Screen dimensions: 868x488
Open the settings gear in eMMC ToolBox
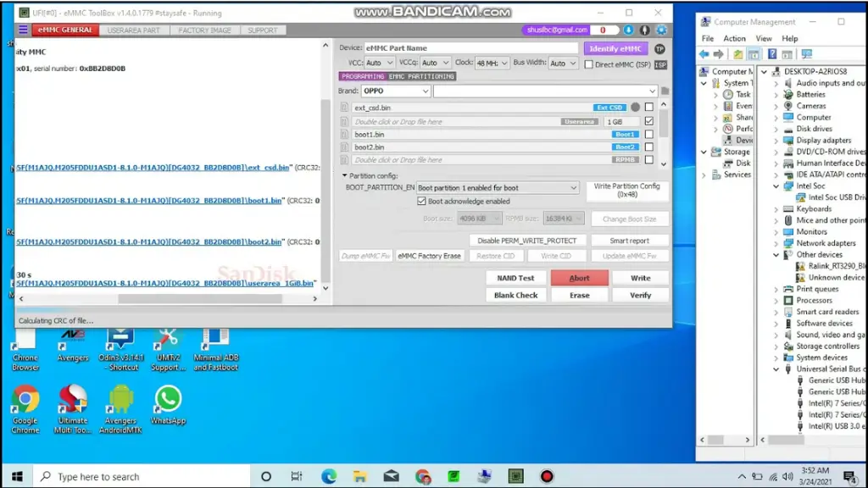coord(661,30)
